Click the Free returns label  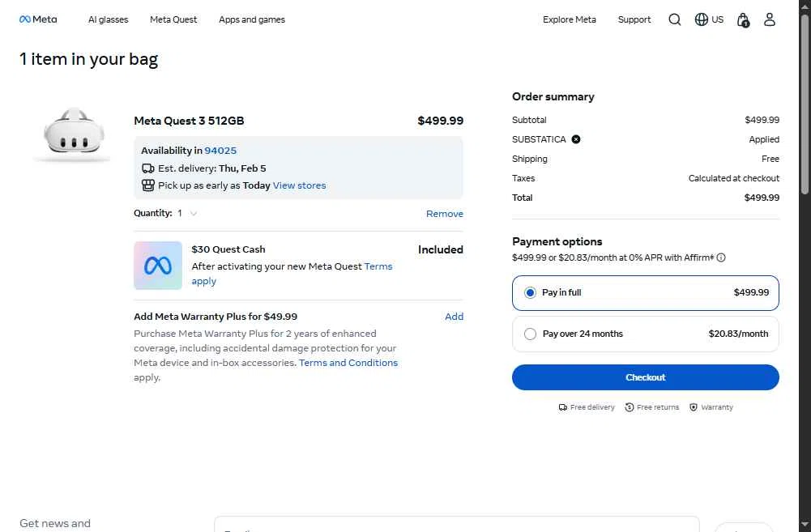(657, 407)
